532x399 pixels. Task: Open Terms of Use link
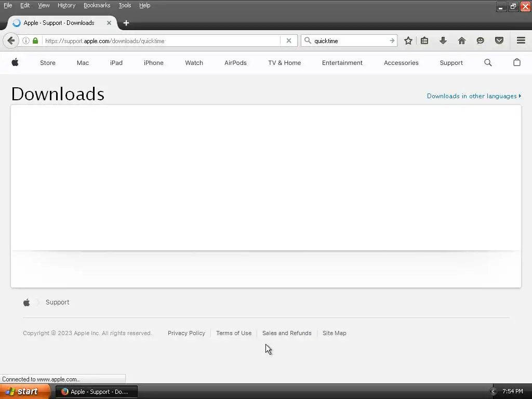(x=234, y=333)
